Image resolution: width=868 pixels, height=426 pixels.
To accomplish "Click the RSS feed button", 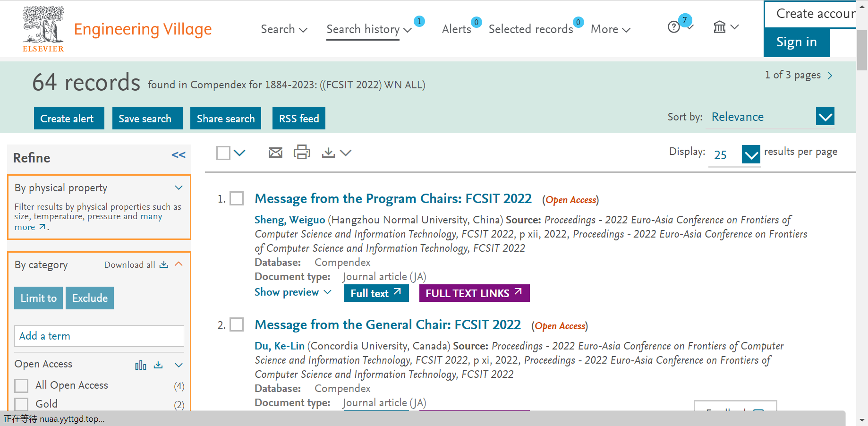I will [x=299, y=118].
